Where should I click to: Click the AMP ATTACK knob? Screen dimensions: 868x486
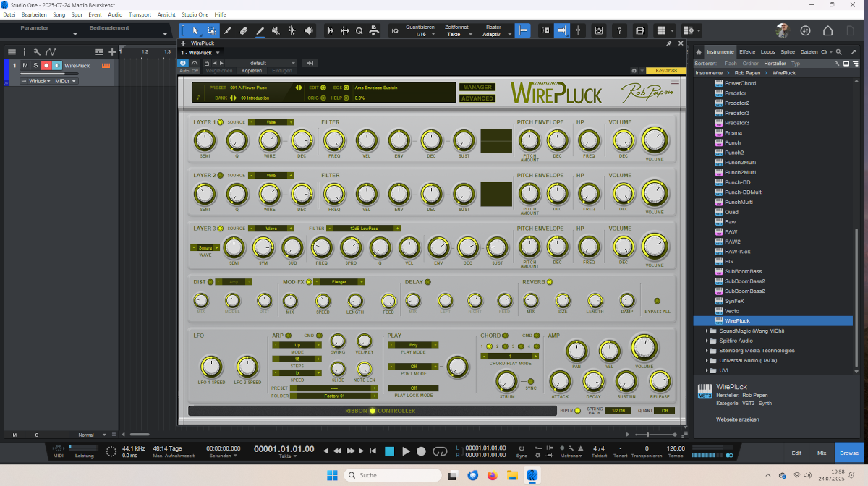(x=559, y=381)
